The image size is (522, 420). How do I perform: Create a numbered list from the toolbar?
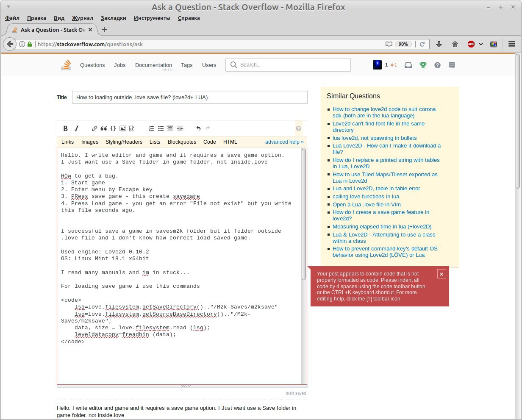(151, 128)
